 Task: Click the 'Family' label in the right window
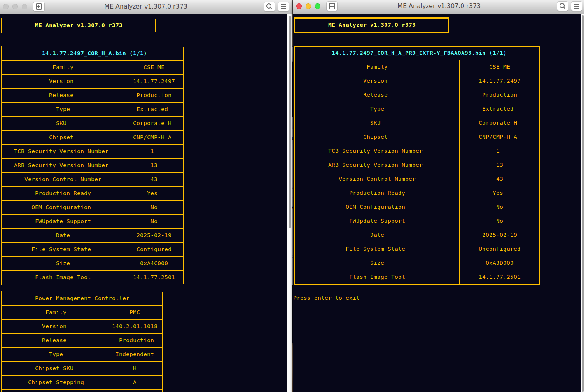[x=377, y=67]
